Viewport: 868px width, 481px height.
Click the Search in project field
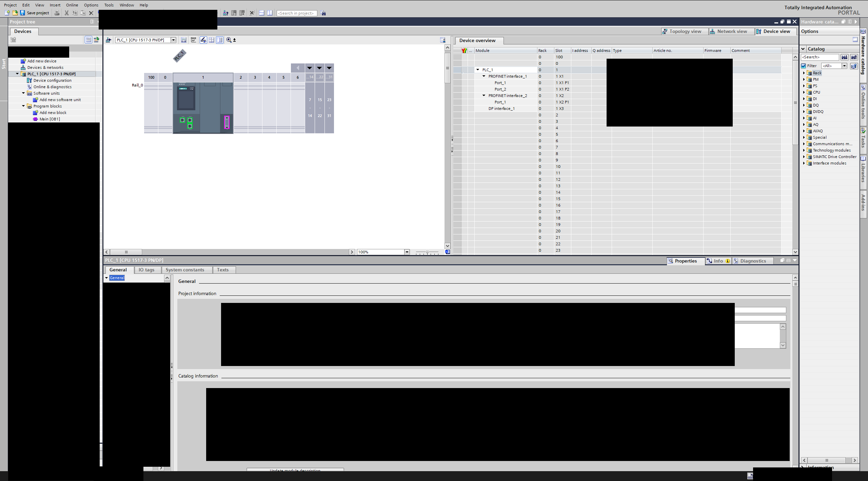pyautogui.click(x=297, y=13)
